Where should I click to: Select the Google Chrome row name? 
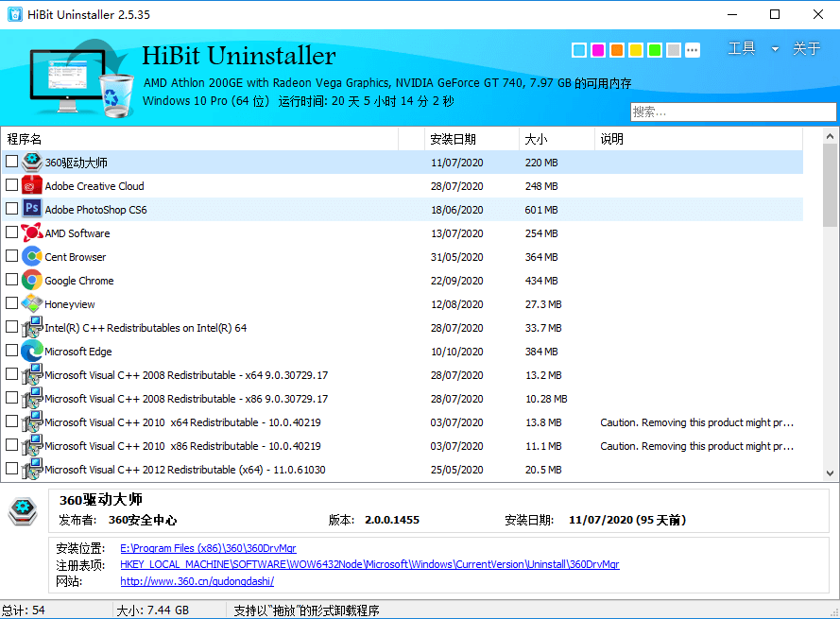coord(78,281)
